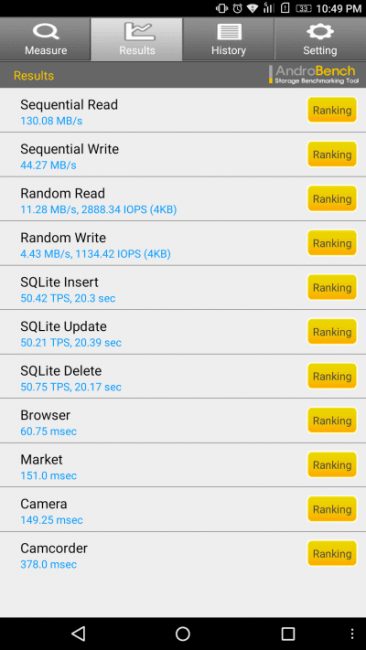Open the three-dot overflow menu
Viewport: 366px width, 650px height.
point(352,633)
